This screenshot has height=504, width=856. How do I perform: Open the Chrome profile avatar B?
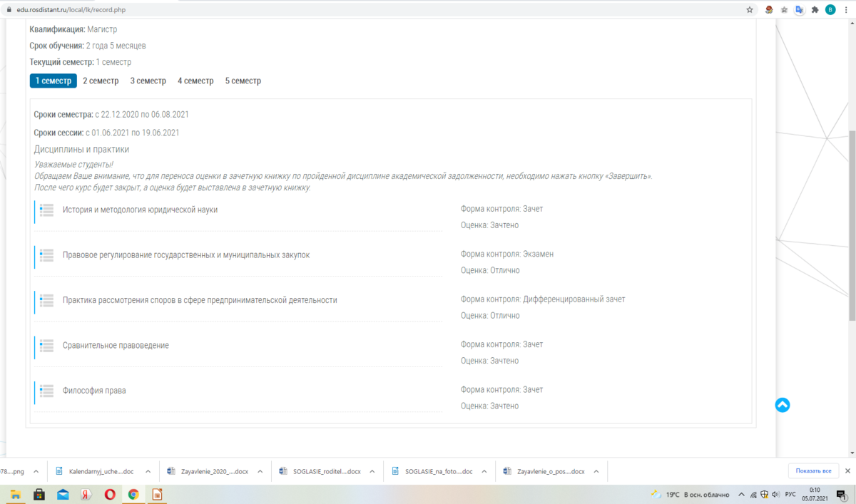[x=830, y=10]
